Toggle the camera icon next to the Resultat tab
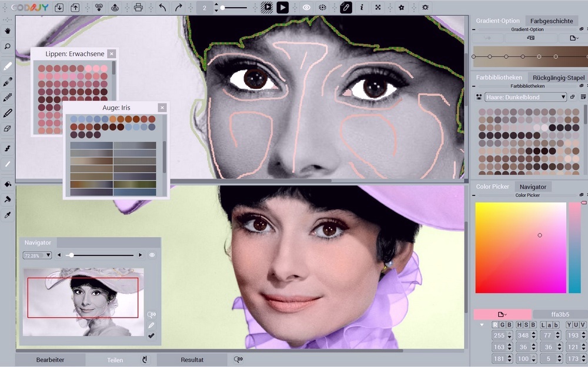 (238, 359)
